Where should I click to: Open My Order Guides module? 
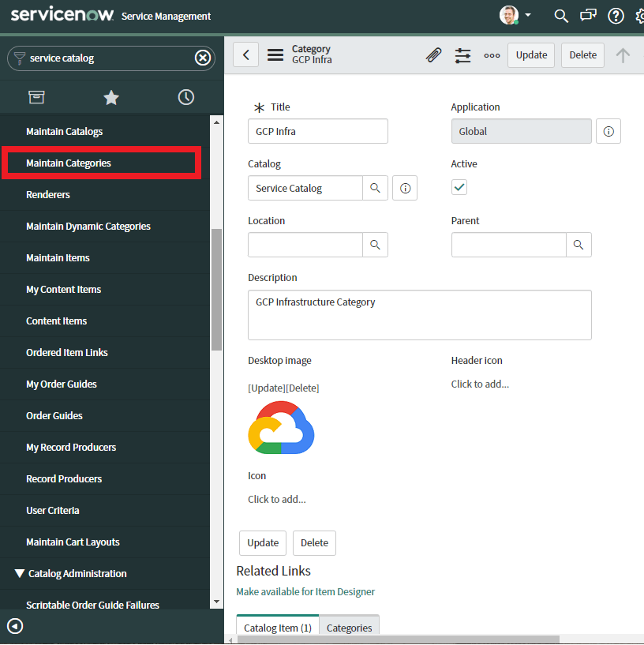(x=62, y=384)
